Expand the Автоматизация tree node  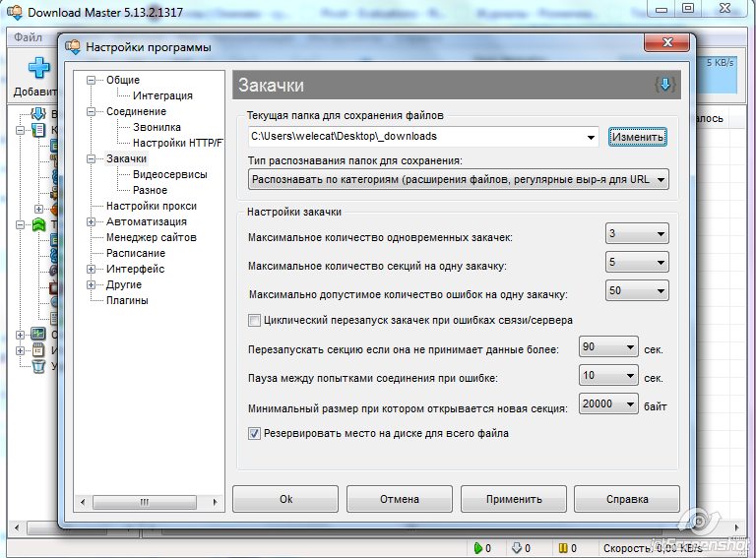click(91, 222)
